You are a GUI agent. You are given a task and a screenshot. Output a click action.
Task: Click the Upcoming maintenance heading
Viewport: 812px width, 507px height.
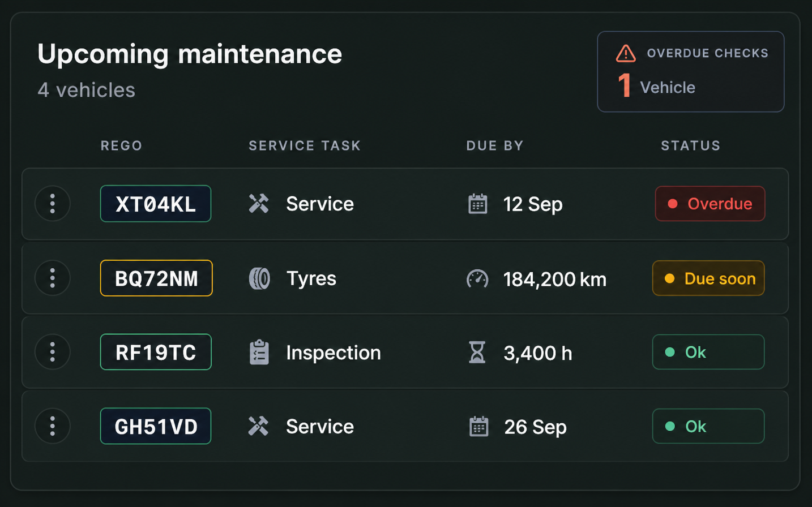point(190,54)
